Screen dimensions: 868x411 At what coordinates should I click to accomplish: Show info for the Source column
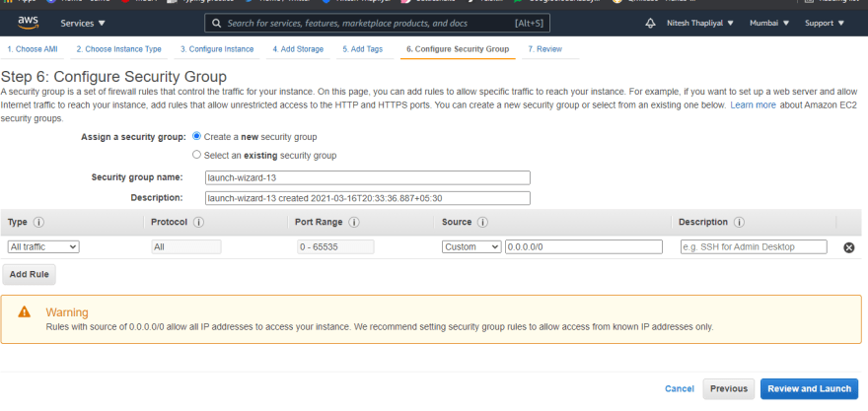(482, 223)
